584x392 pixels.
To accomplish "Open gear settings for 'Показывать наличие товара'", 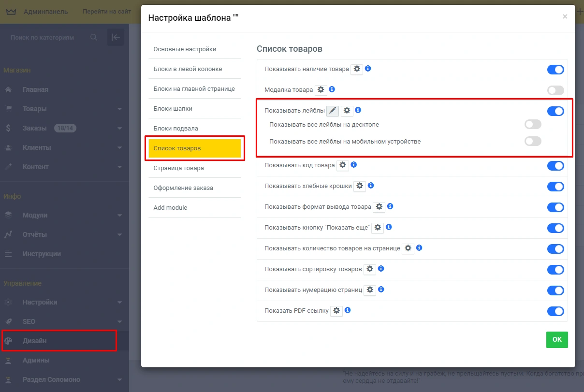I will 357,69.
